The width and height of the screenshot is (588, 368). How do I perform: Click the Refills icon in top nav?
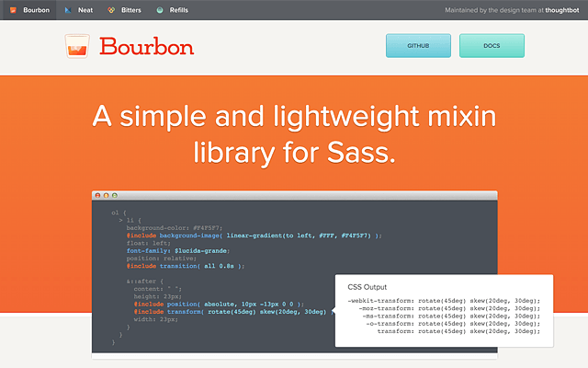[160, 10]
